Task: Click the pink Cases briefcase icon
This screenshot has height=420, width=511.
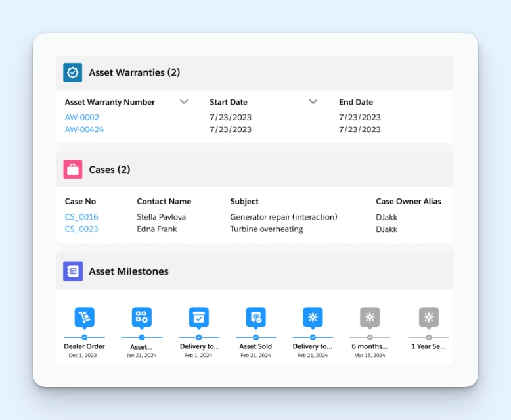Action: click(x=73, y=169)
